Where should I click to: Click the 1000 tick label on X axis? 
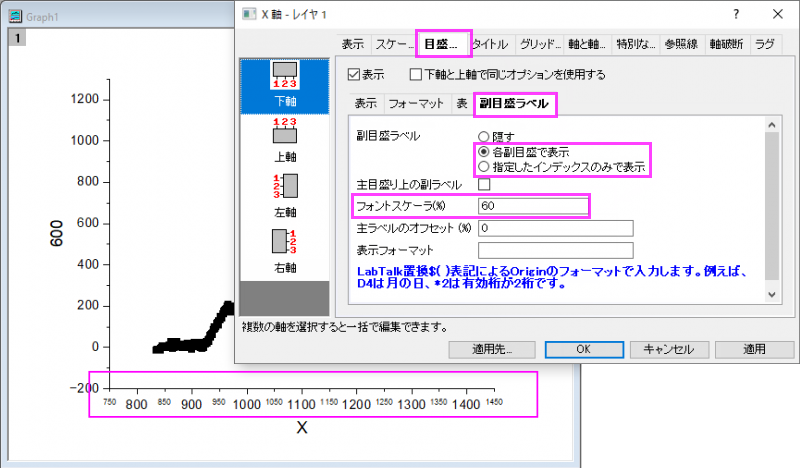[247, 405]
